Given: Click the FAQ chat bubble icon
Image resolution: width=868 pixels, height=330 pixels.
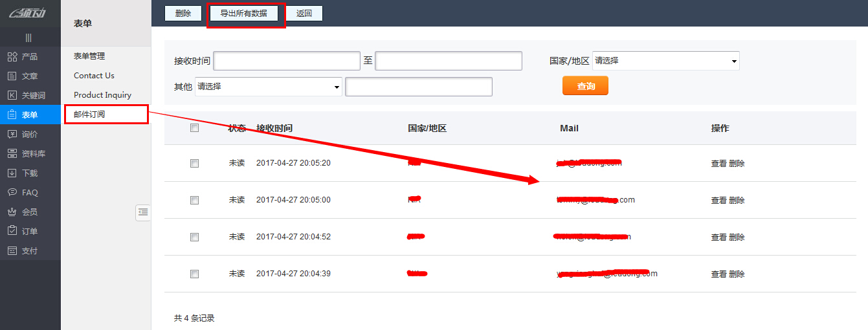Looking at the screenshot, I should pos(12,193).
